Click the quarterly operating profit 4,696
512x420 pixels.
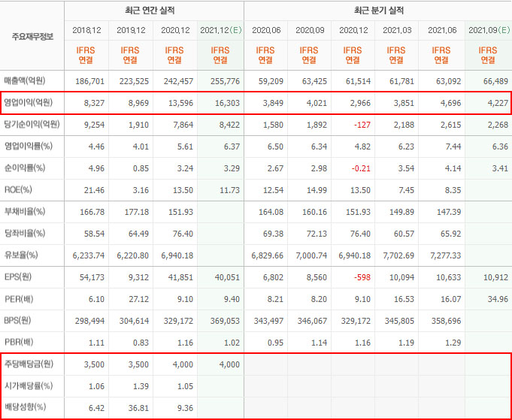click(x=450, y=103)
